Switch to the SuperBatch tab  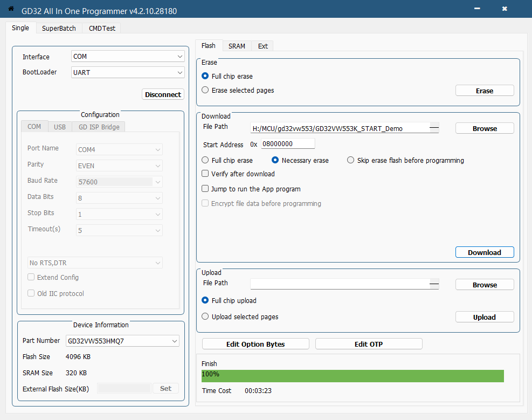click(59, 28)
